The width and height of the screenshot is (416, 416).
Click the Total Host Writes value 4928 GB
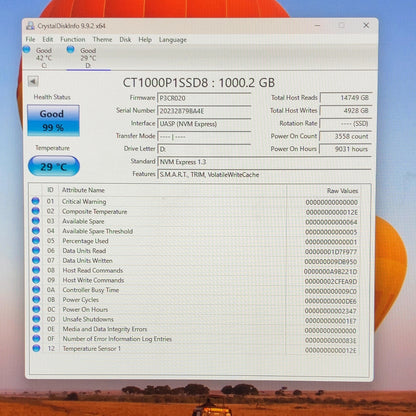click(346, 110)
